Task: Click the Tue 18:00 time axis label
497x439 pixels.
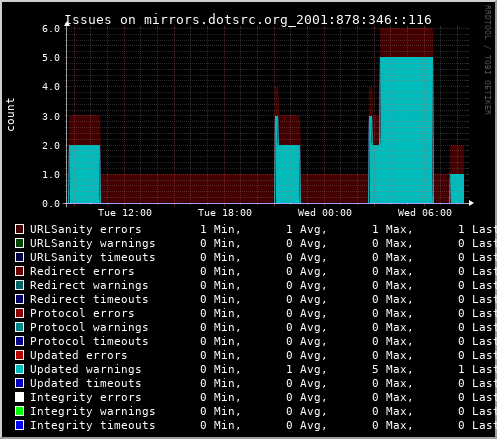Action: click(x=225, y=213)
